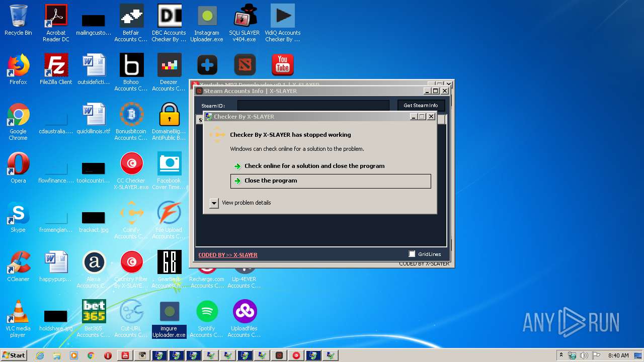Image resolution: width=644 pixels, height=362 pixels.
Task: Open volume control in tray
Action: tap(584, 355)
